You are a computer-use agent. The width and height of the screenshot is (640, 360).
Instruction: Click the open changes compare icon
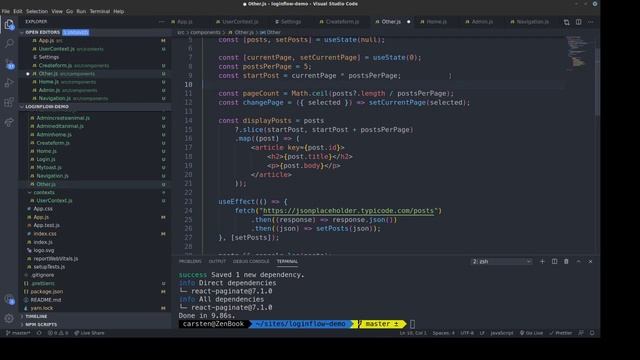(x=567, y=22)
